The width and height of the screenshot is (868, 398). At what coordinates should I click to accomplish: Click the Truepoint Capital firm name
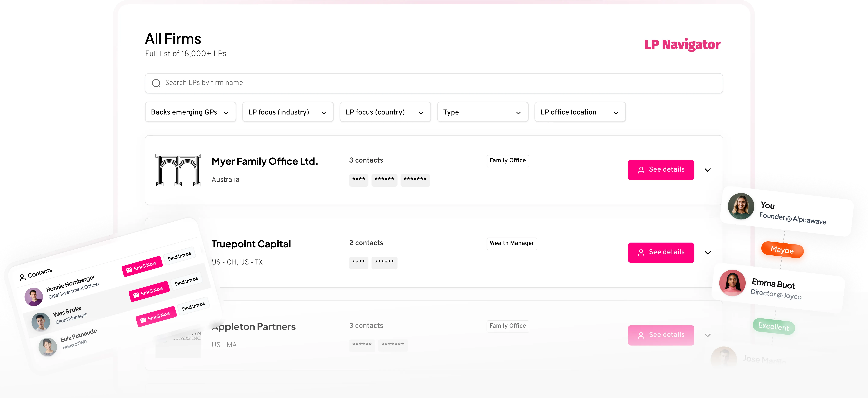(x=251, y=244)
